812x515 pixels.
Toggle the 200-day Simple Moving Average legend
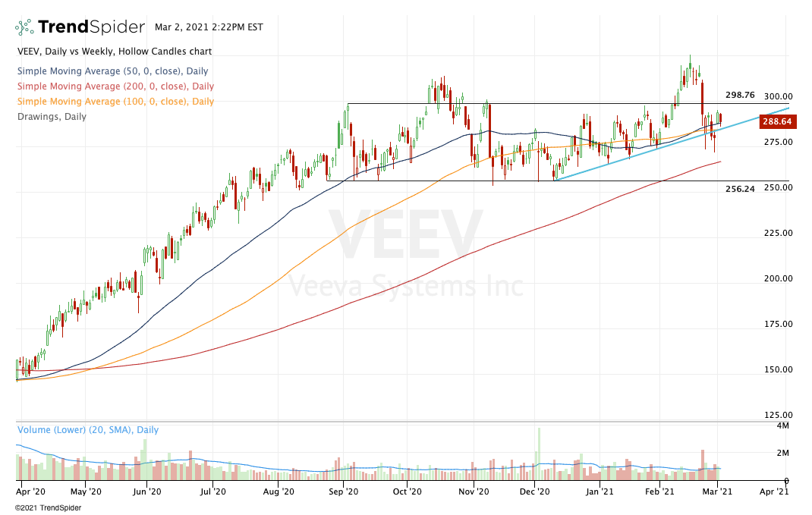(115, 86)
